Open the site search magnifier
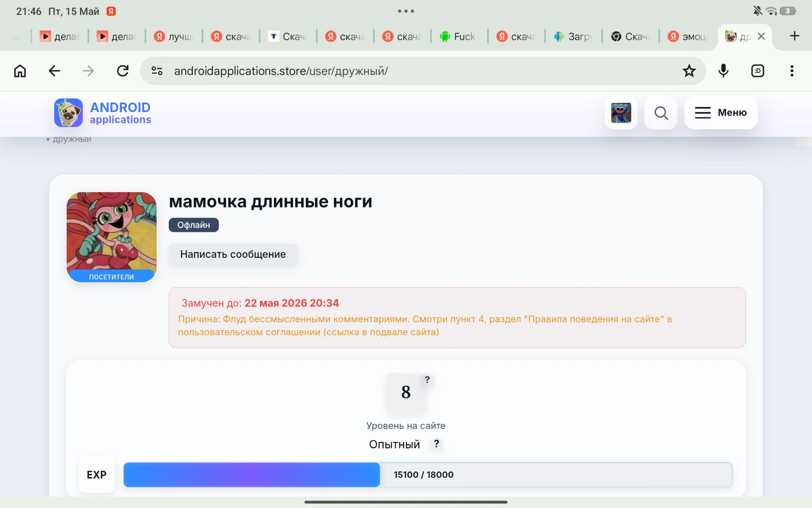 point(661,113)
